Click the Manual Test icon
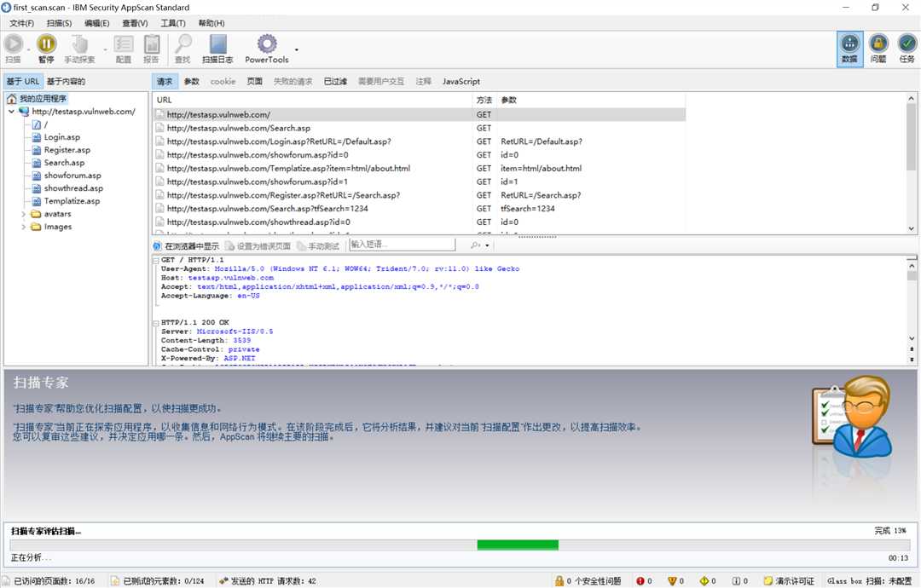Screen dimensions: 921x588 301,246
